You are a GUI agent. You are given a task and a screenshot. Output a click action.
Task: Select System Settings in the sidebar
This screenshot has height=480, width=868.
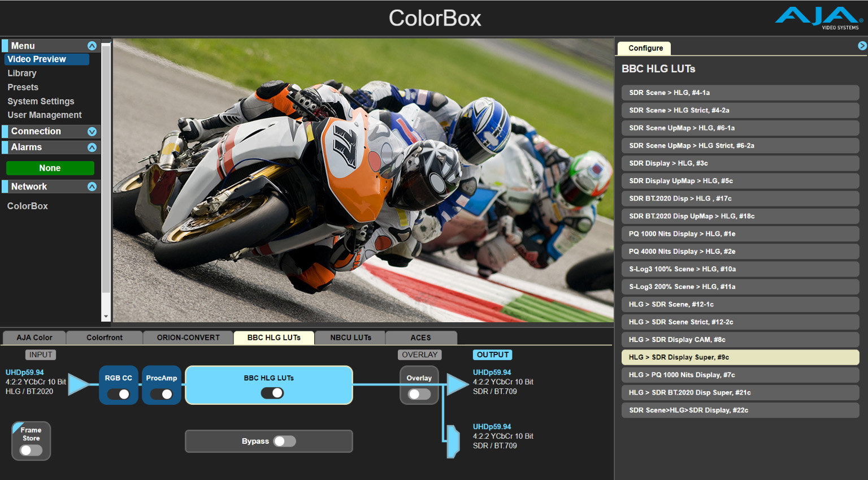click(41, 101)
